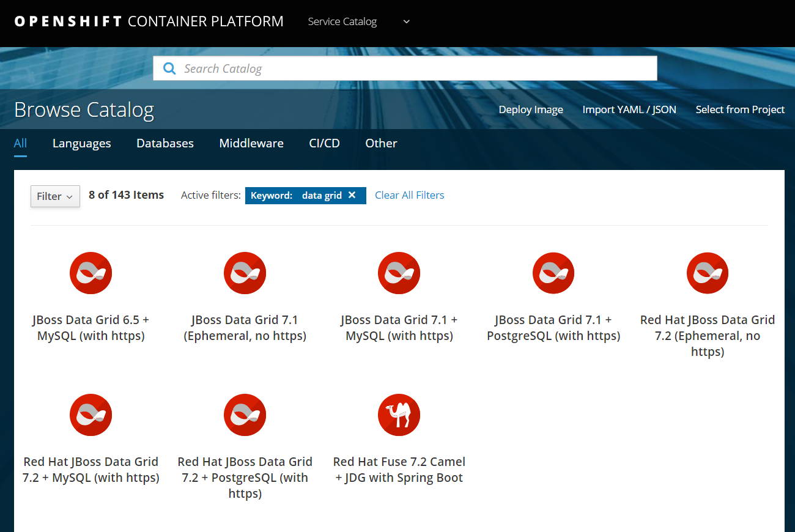Switch to the Middleware tab

251,143
